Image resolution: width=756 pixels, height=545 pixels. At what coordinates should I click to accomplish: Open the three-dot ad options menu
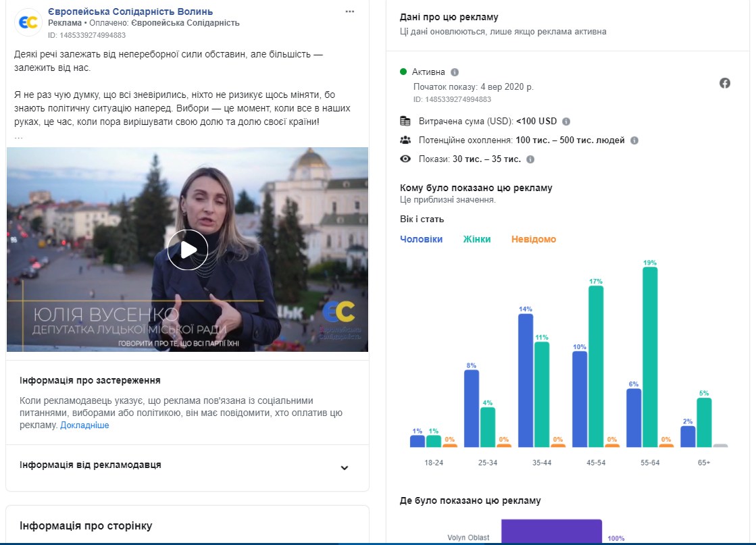(x=349, y=12)
